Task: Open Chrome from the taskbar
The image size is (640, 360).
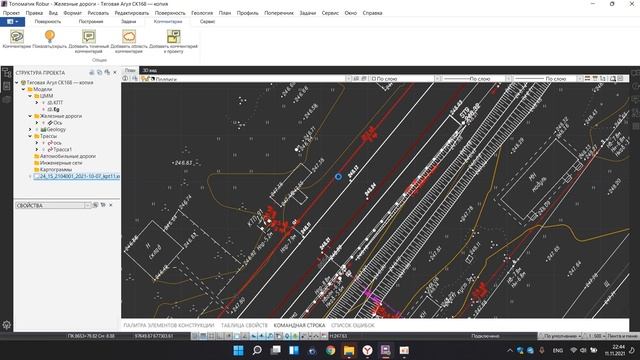Action: tap(331, 350)
